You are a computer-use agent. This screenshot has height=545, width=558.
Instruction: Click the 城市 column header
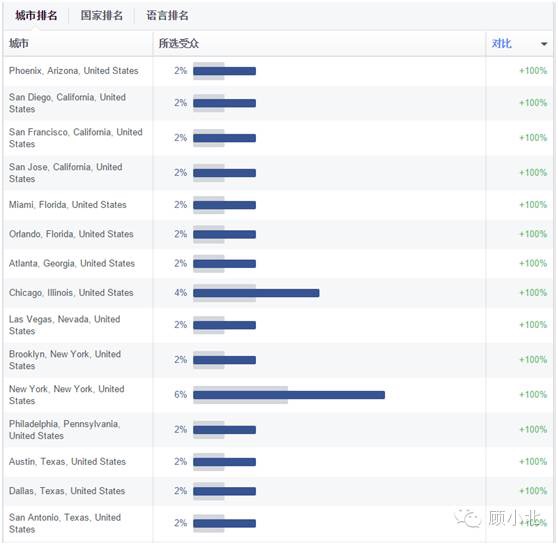[19, 43]
